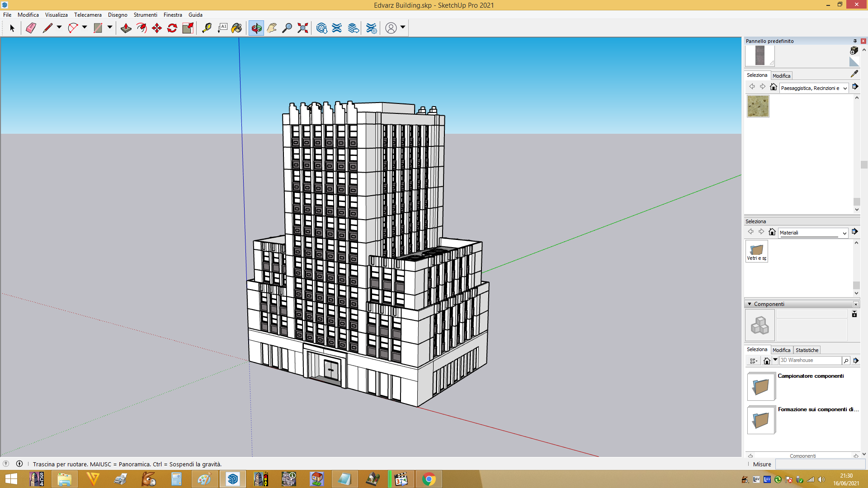Viewport: 868px width, 488px height.
Task: Toggle the pin on Pannello predefinito
Action: tap(855, 41)
